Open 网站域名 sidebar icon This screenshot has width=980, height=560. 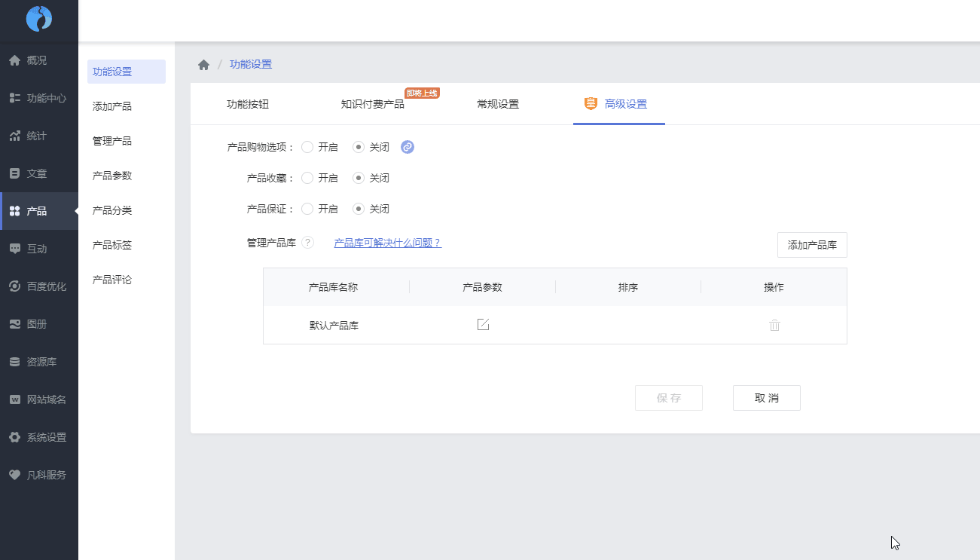click(x=14, y=399)
